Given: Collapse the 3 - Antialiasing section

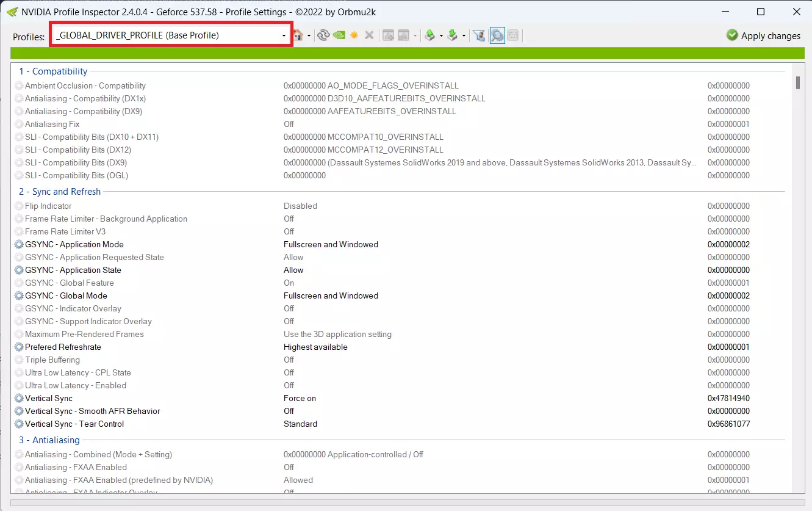Looking at the screenshot, I should tap(49, 440).
